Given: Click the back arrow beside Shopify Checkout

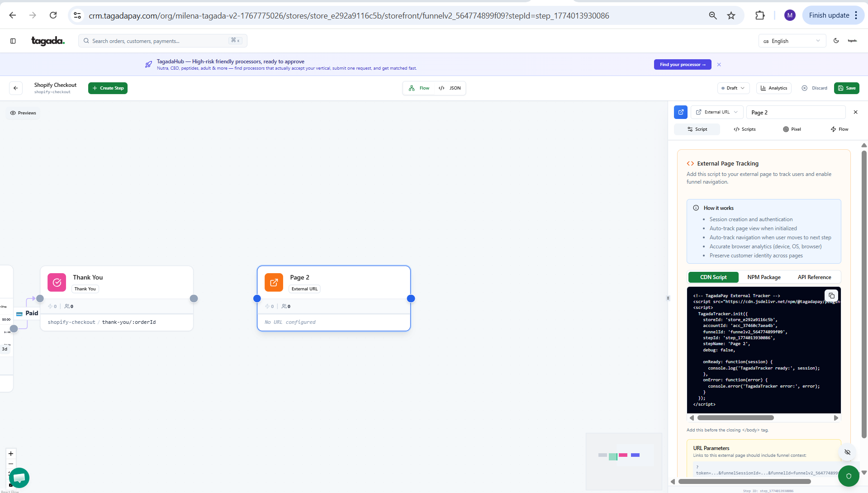Looking at the screenshot, I should point(16,88).
